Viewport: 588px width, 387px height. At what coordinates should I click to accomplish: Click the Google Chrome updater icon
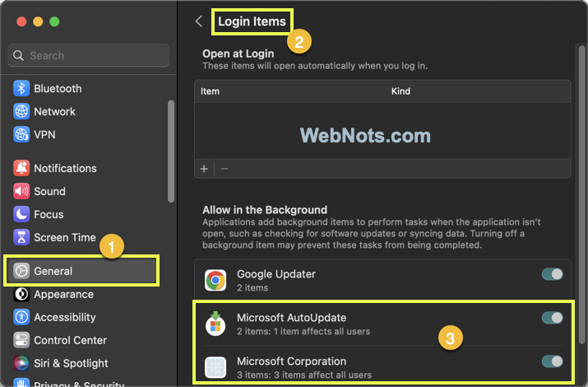pos(215,281)
